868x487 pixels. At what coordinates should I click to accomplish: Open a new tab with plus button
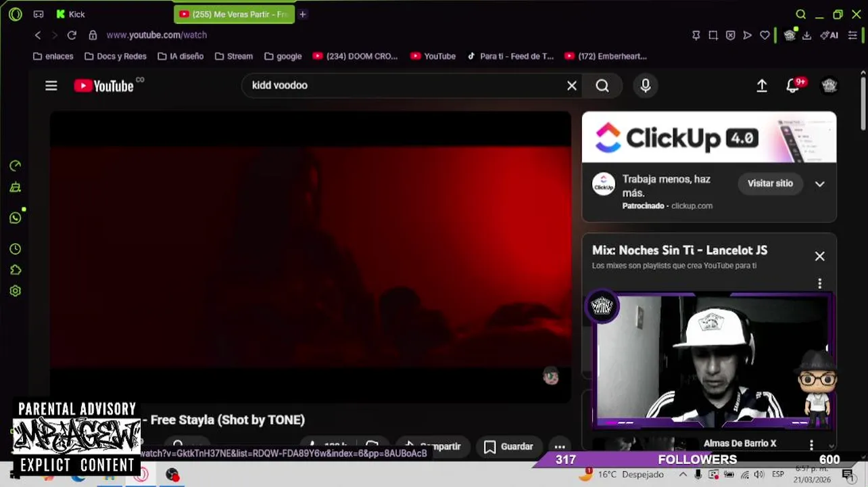[x=303, y=14]
